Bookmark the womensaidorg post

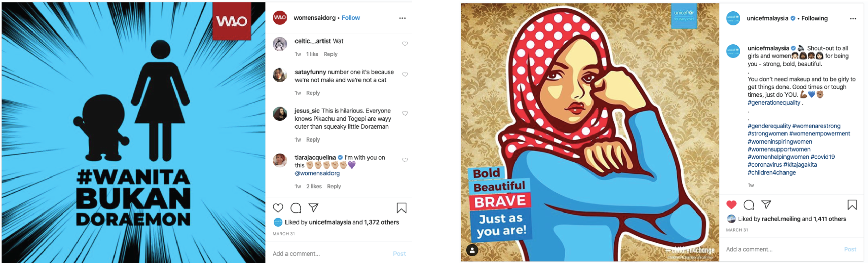point(401,208)
